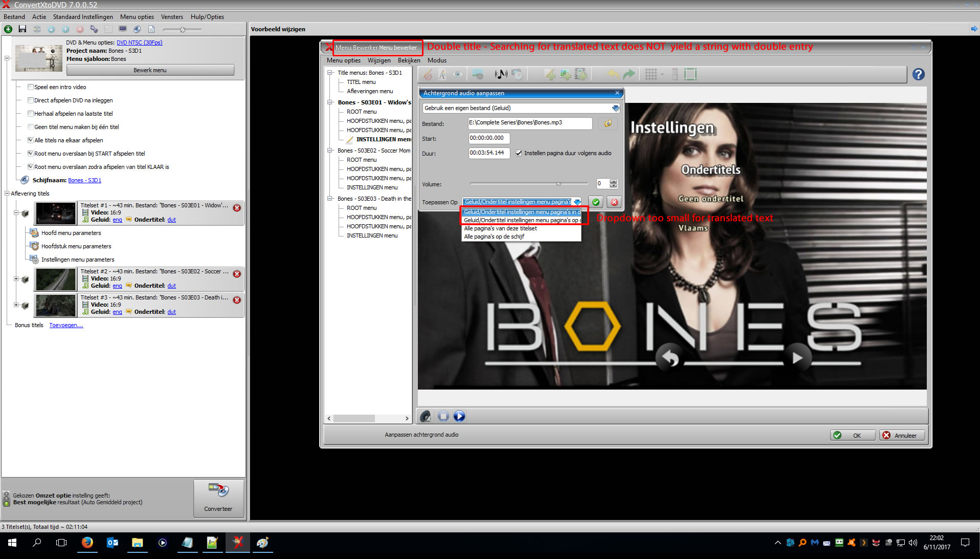
Task: Toggle 'Speel een intro video' checkbox
Action: coord(31,87)
